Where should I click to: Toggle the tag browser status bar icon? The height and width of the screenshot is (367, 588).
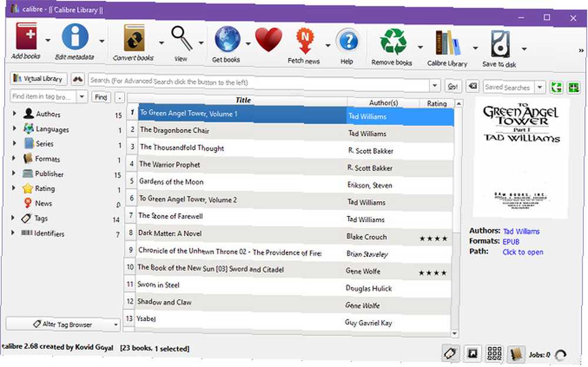450,353
